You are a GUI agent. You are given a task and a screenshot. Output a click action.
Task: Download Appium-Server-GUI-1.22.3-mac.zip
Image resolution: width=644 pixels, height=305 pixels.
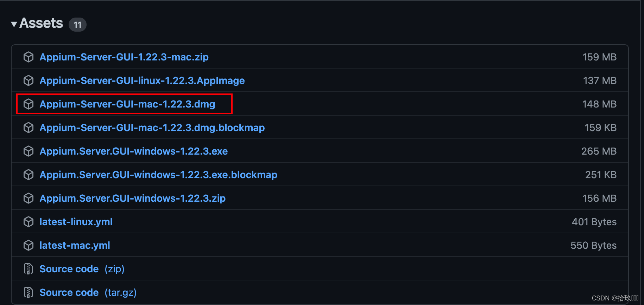point(124,57)
